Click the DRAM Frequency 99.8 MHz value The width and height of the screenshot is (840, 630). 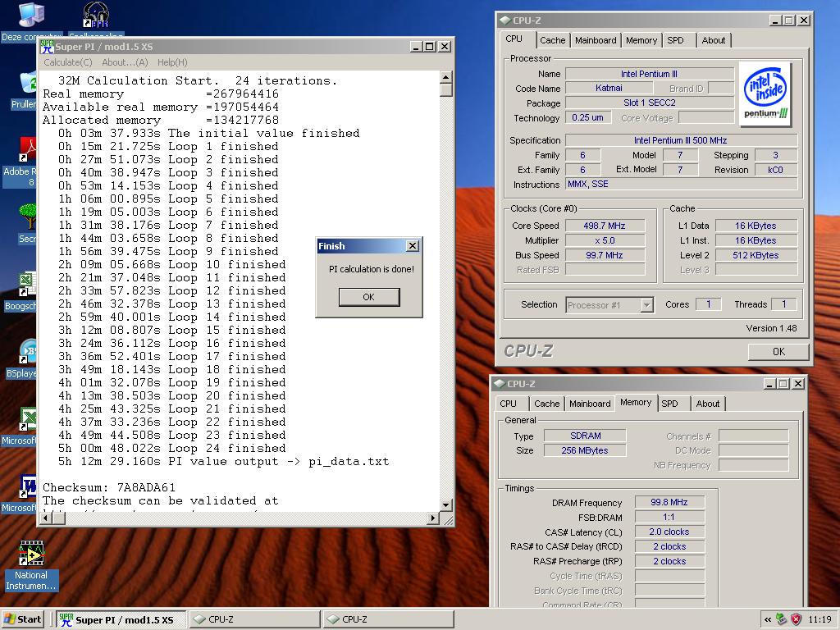pos(669,503)
